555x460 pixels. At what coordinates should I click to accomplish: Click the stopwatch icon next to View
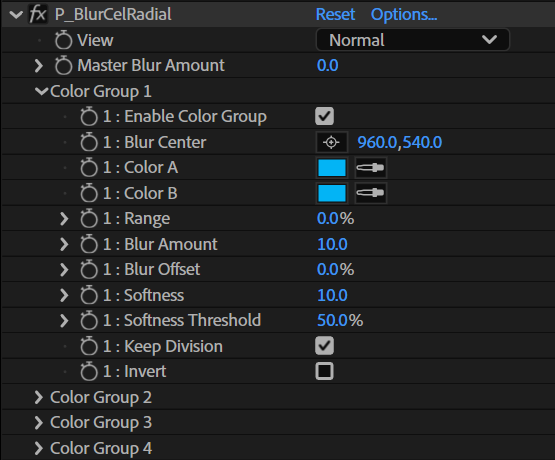[63, 40]
